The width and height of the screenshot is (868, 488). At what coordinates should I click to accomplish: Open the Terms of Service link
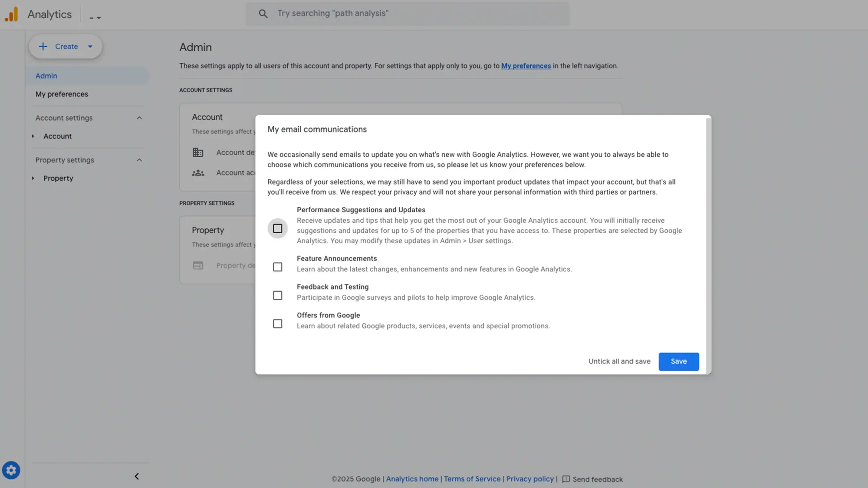[x=472, y=479]
